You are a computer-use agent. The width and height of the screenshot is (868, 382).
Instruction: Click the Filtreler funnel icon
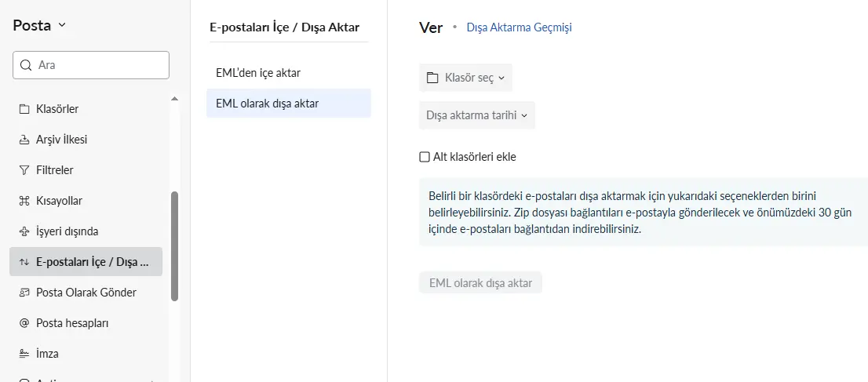pos(24,170)
